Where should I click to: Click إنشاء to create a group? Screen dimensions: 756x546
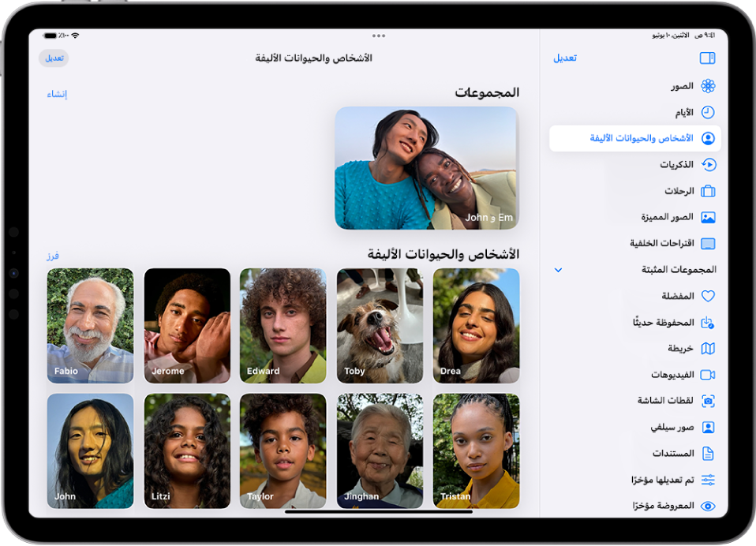tap(57, 94)
